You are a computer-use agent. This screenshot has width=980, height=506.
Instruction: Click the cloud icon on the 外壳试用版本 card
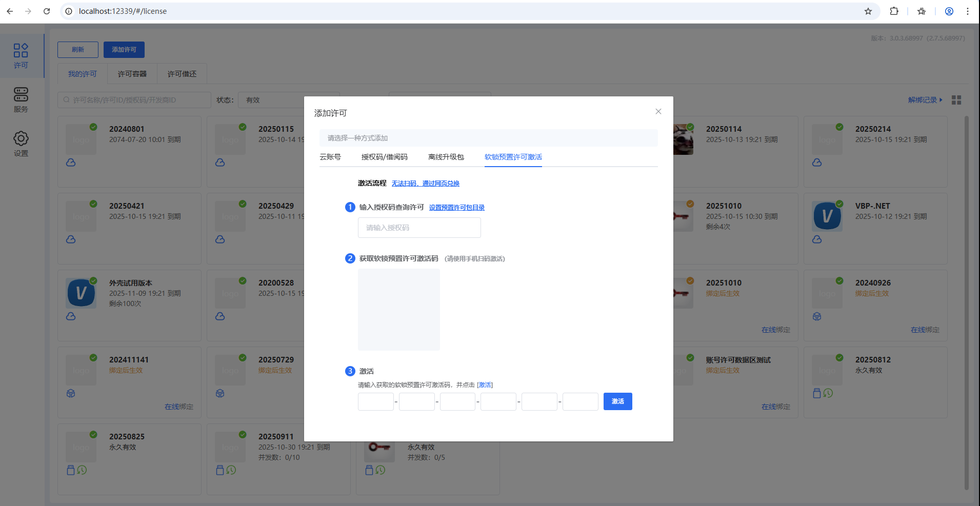click(71, 316)
